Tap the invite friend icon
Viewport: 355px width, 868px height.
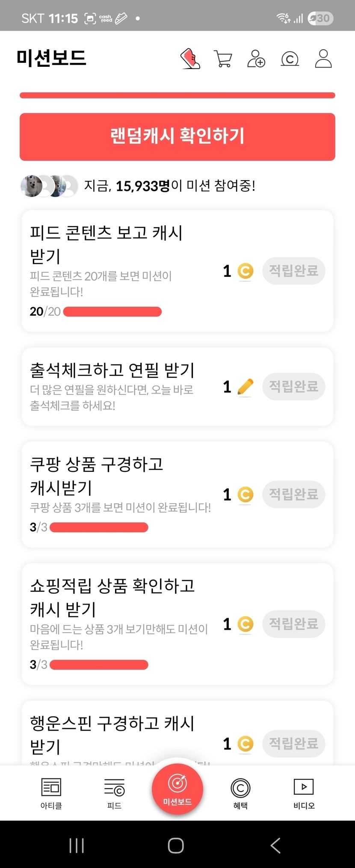(x=256, y=59)
